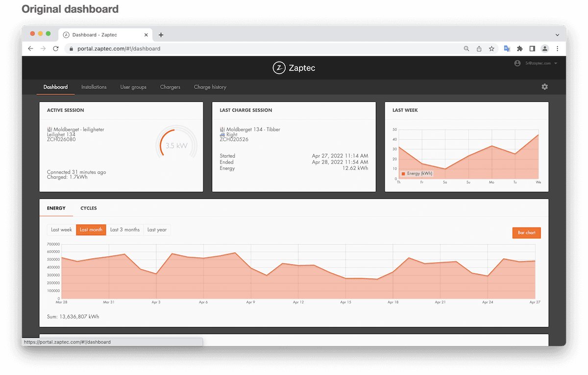Switch to the Cycles tab

point(89,208)
